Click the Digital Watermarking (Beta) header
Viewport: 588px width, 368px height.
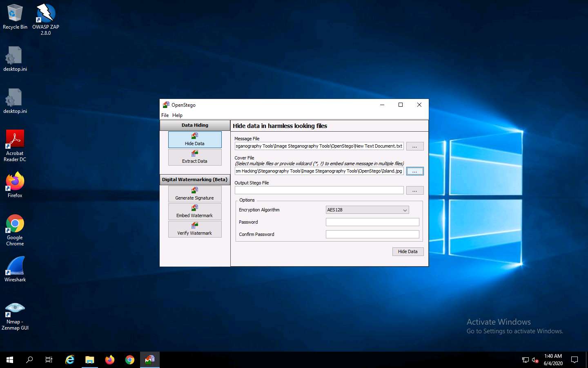point(195,180)
